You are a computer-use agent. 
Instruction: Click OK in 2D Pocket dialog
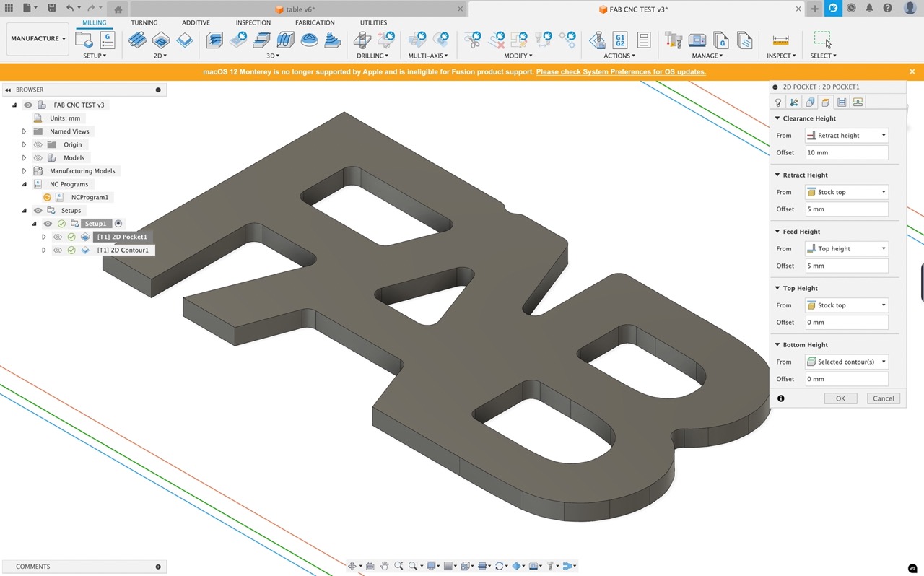[x=840, y=398]
